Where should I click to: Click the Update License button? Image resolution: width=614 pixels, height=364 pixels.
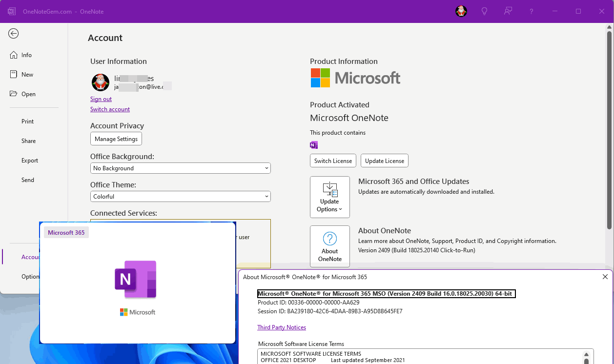coord(385,161)
